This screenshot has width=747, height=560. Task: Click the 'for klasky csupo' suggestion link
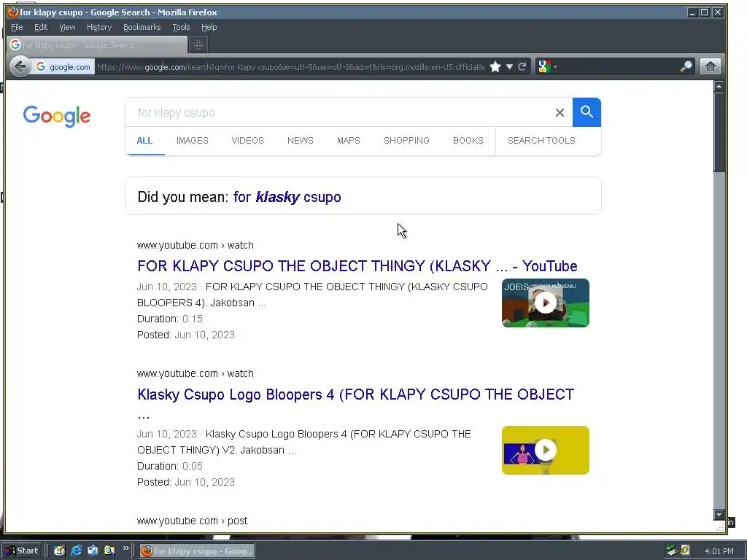tap(287, 197)
